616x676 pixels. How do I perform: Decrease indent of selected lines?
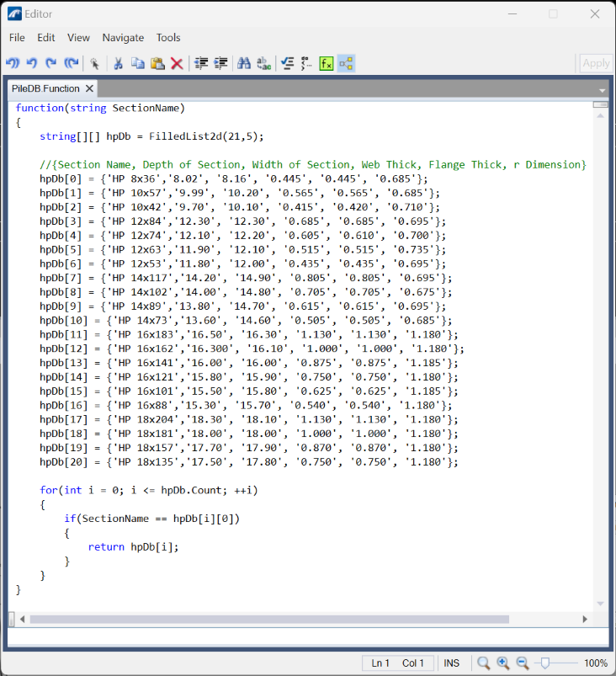coord(201,64)
